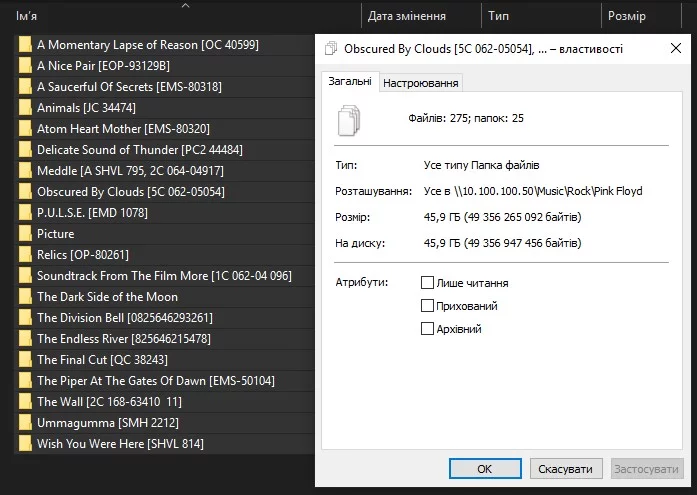Click the small title bar icon of properties dialog
697x495 pixels.
331,48
